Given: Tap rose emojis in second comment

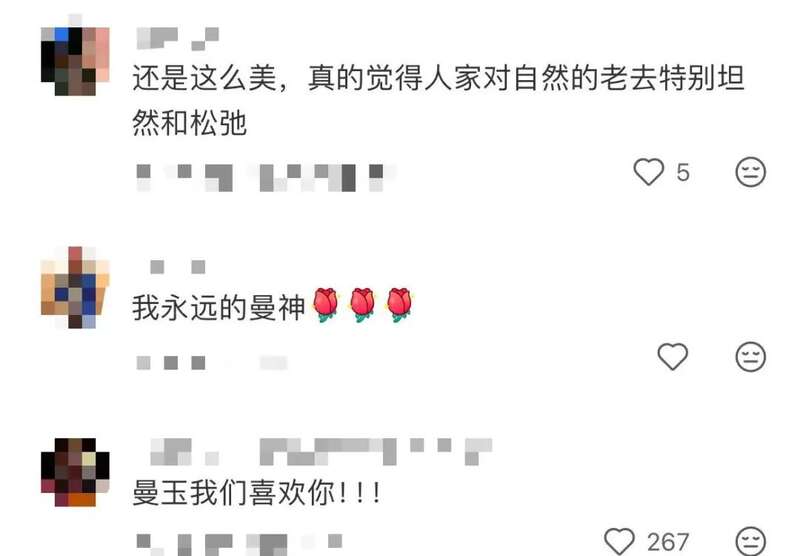Looking at the screenshot, I should coord(362,305).
